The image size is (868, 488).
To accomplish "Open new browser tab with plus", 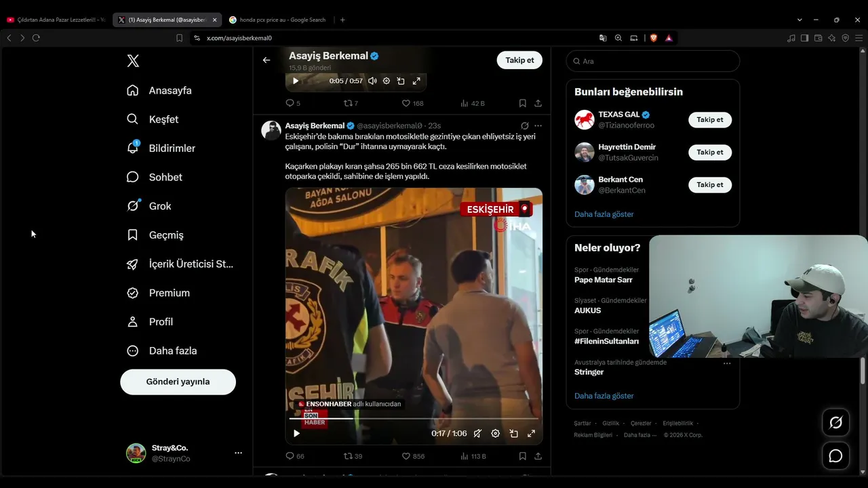I will pos(342,20).
